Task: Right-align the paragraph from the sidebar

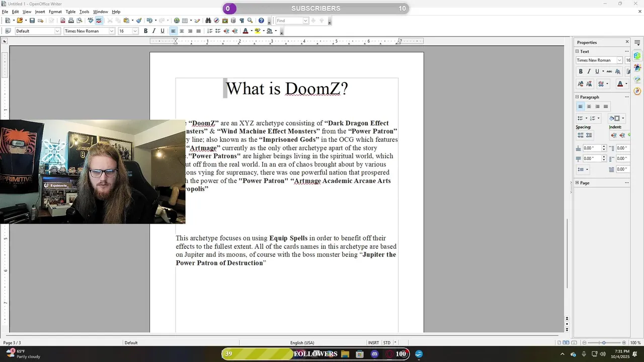Action: tap(597, 107)
